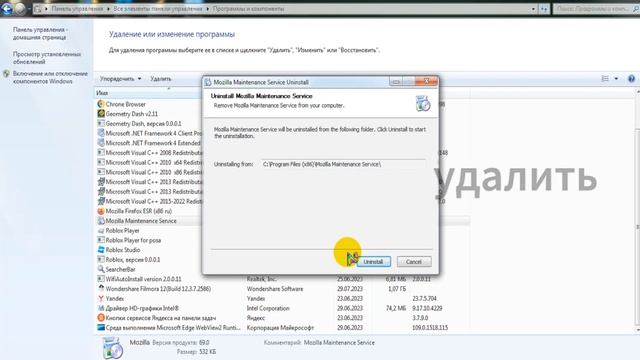The height and width of the screenshot is (360, 640).
Task: Click the refresh button beside the address bar
Action: point(544,9)
